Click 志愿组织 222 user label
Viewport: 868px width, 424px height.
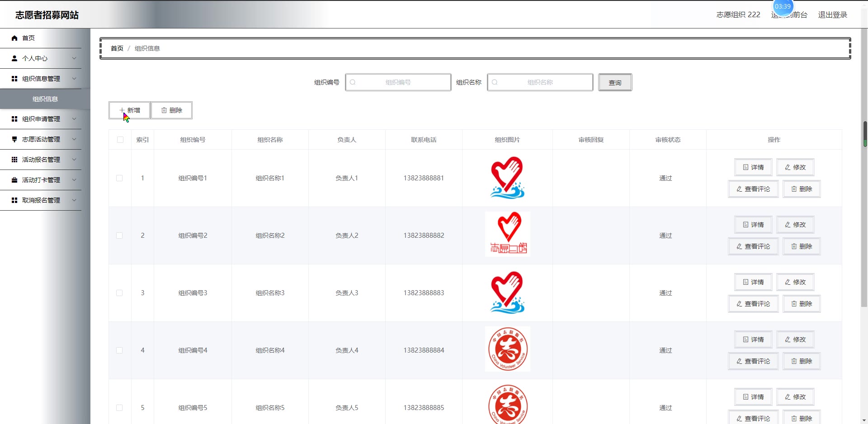click(738, 15)
